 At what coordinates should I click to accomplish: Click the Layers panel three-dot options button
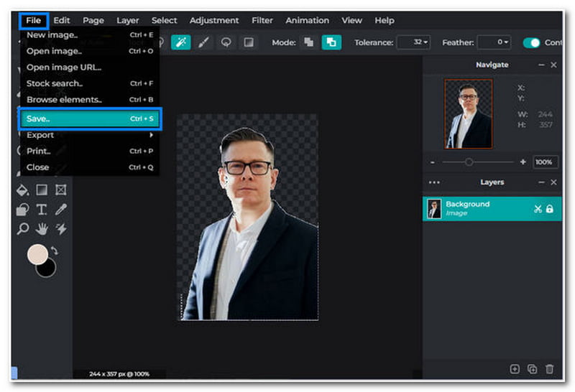(x=433, y=182)
